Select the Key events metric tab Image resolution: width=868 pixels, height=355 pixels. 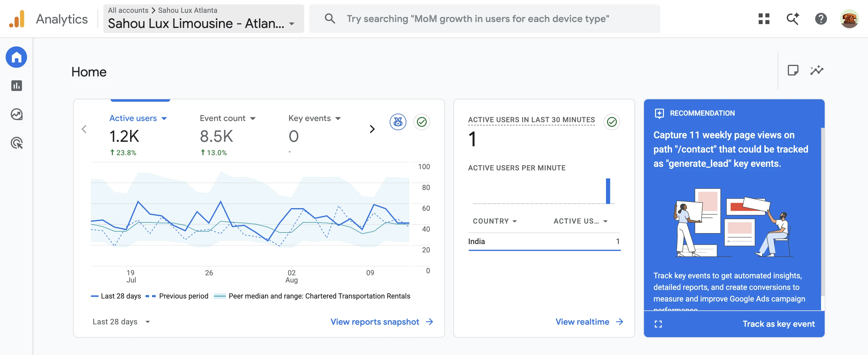[315, 118]
